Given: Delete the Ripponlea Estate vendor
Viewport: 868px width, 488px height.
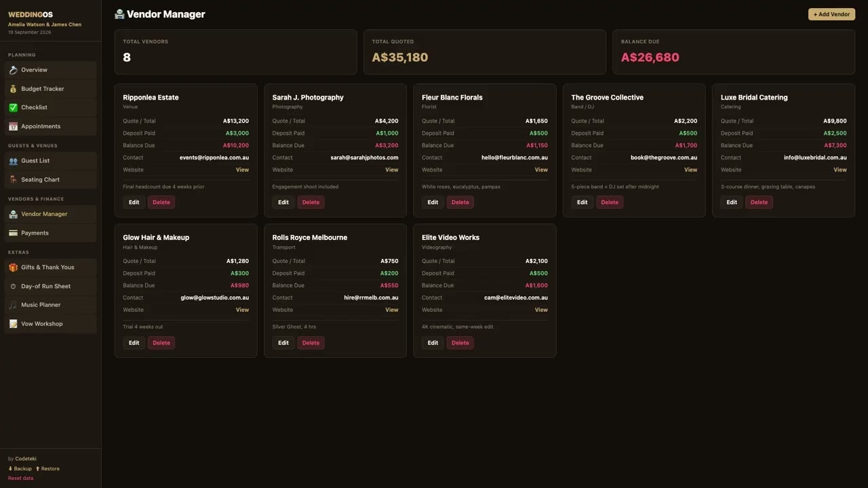Looking at the screenshot, I should (161, 202).
